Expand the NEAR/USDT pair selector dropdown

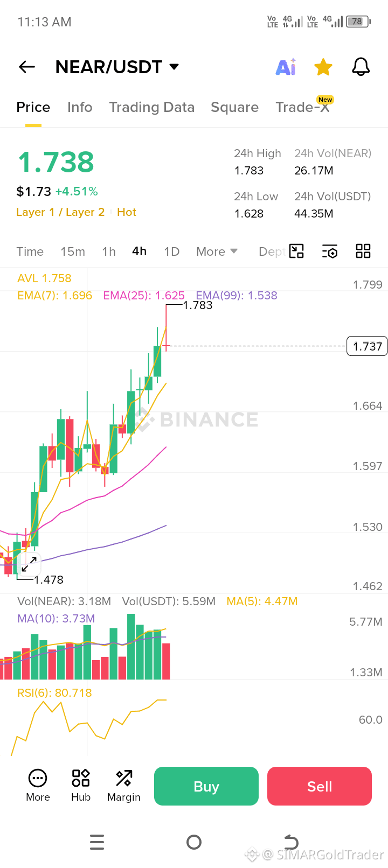point(174,67)
